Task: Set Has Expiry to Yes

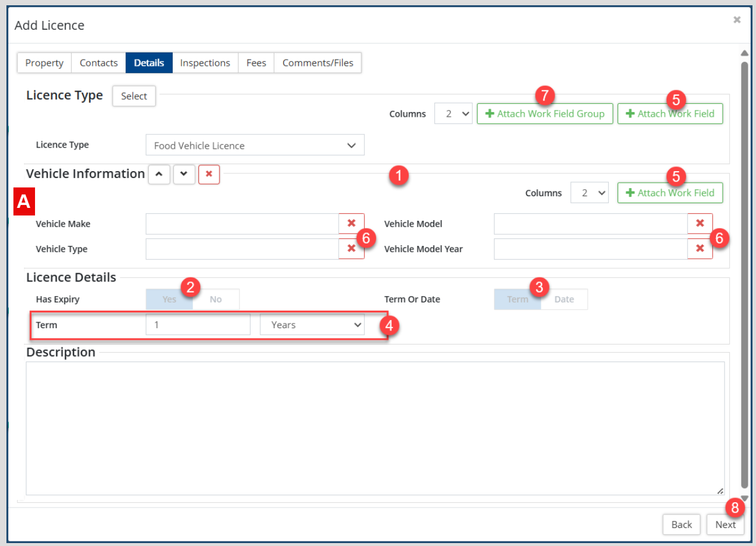Action: 169,300
